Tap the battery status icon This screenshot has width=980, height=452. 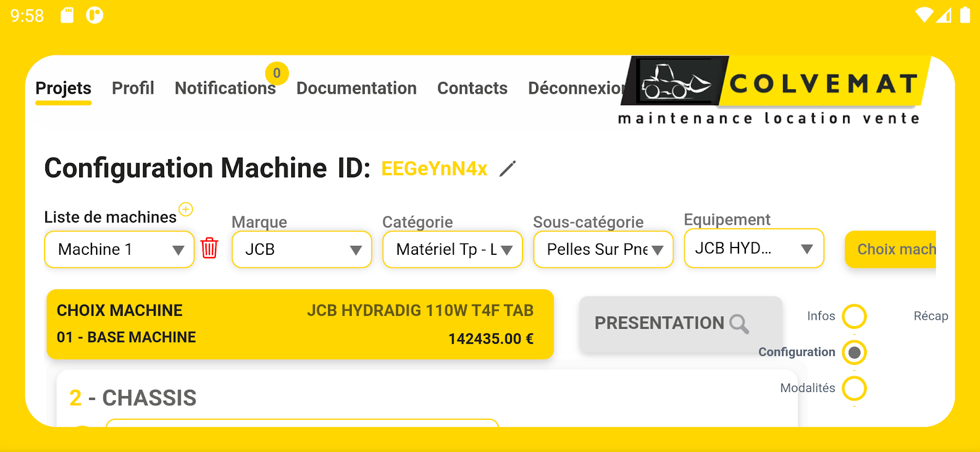[965, 15]
